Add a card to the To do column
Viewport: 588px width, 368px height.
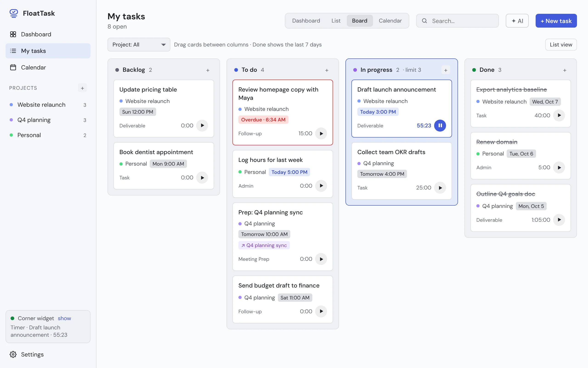[327, 70]
